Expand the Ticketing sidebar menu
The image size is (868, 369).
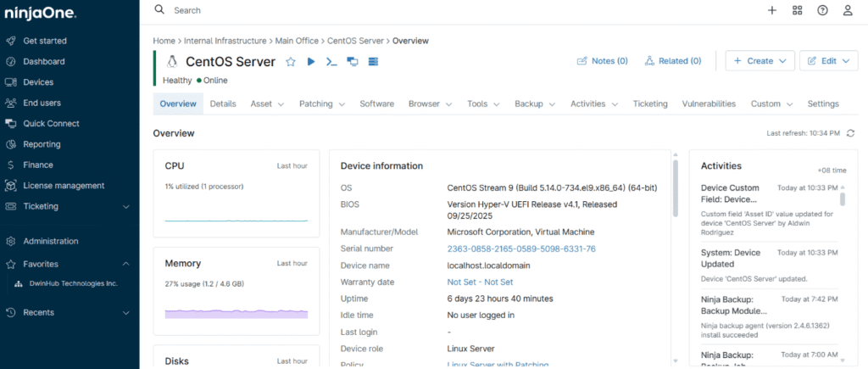pos(125,207)
